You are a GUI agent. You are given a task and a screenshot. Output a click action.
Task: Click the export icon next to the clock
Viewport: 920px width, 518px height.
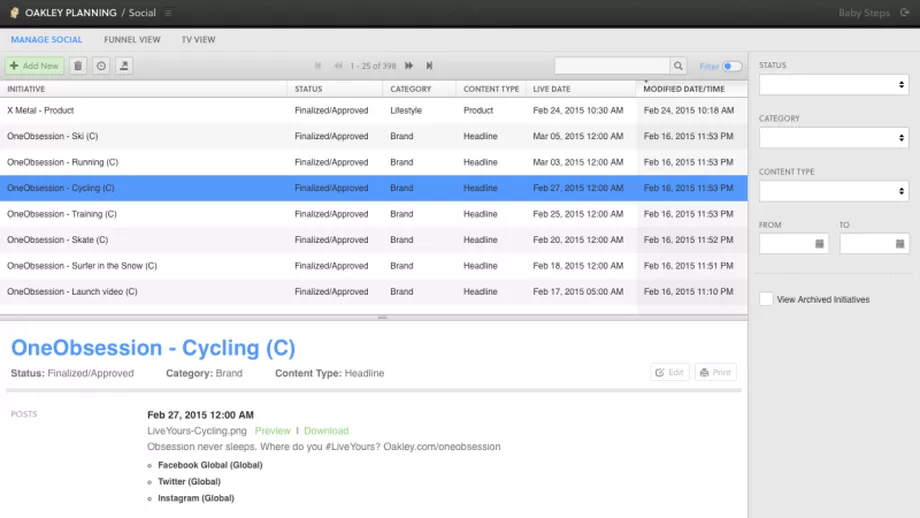[124, 66]
